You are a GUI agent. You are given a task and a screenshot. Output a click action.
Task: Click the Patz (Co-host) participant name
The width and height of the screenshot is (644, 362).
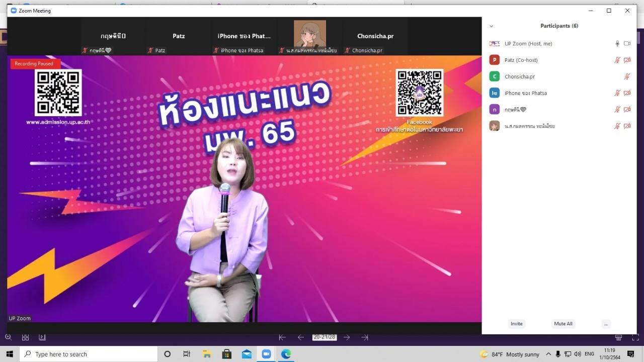[x=521, y=60]
